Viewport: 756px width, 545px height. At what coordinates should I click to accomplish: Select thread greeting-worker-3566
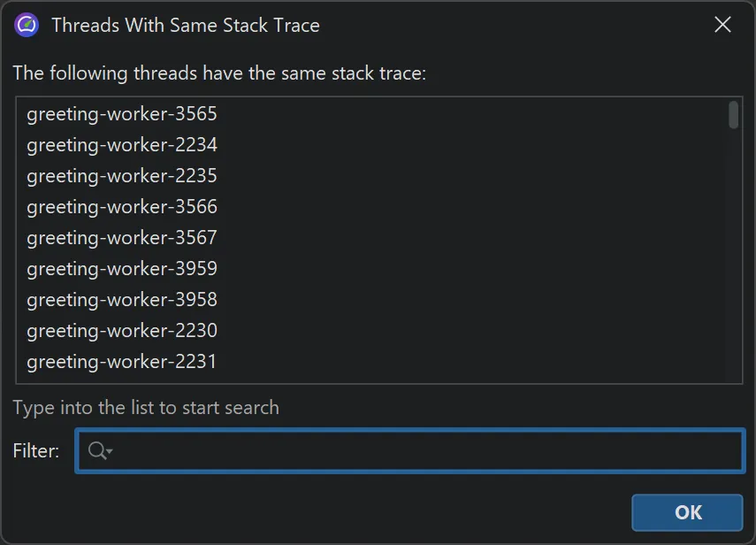122,207
